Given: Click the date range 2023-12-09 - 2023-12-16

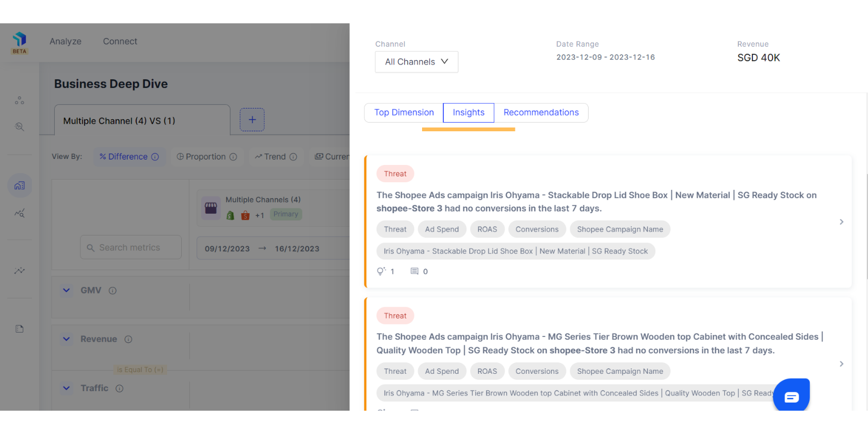Looking at the screenshot, I should coord(605,57).
